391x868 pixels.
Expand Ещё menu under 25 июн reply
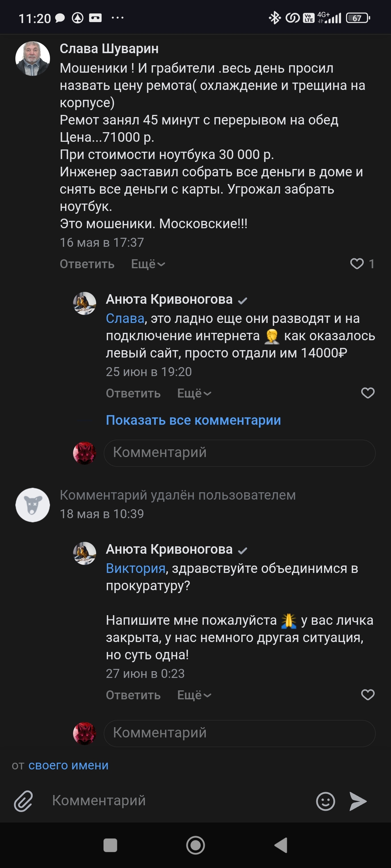pos(194,393)
